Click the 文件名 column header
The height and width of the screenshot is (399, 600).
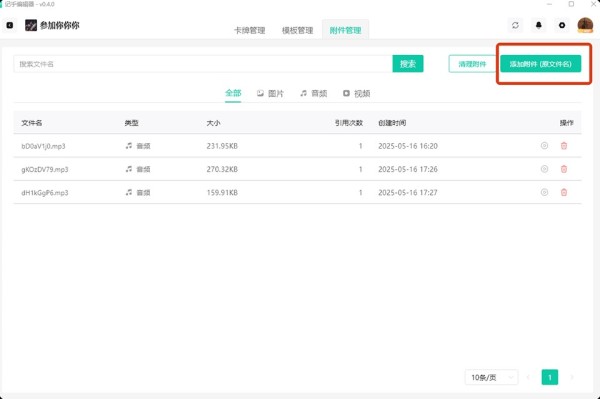point(32,123)
